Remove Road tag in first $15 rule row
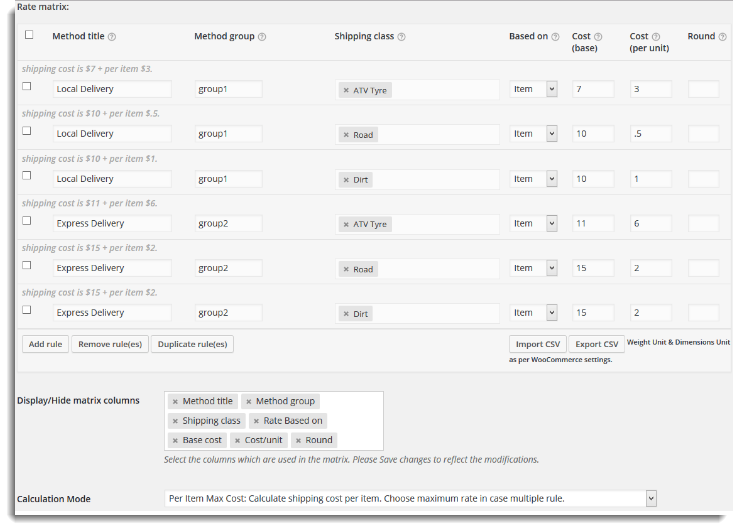733x530 pixels. [x=346, y=270]
